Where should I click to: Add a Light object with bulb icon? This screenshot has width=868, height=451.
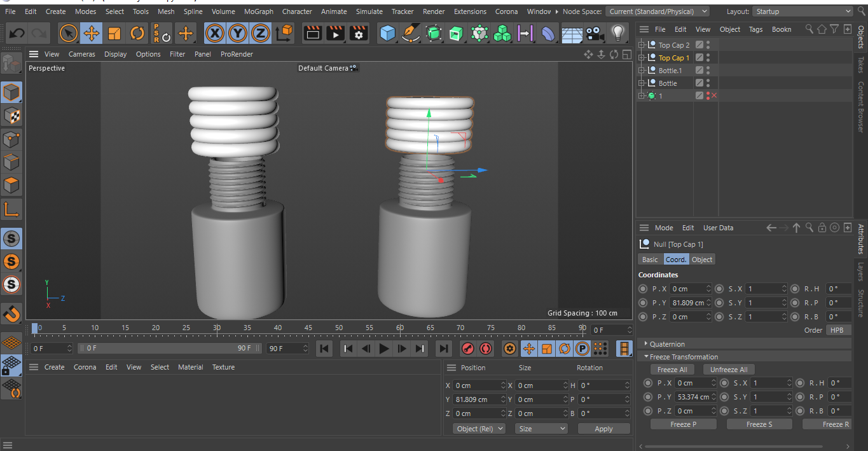617,33
